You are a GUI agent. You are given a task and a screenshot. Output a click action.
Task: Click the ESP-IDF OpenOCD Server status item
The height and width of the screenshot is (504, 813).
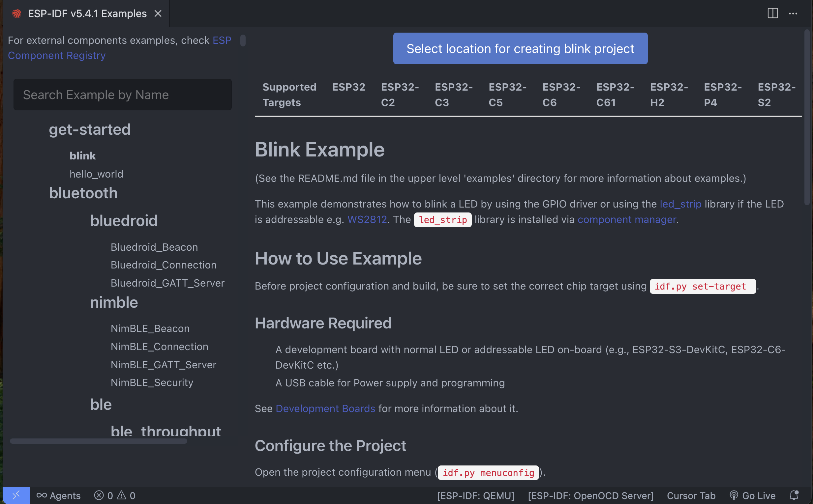click(x=590, y=495)
